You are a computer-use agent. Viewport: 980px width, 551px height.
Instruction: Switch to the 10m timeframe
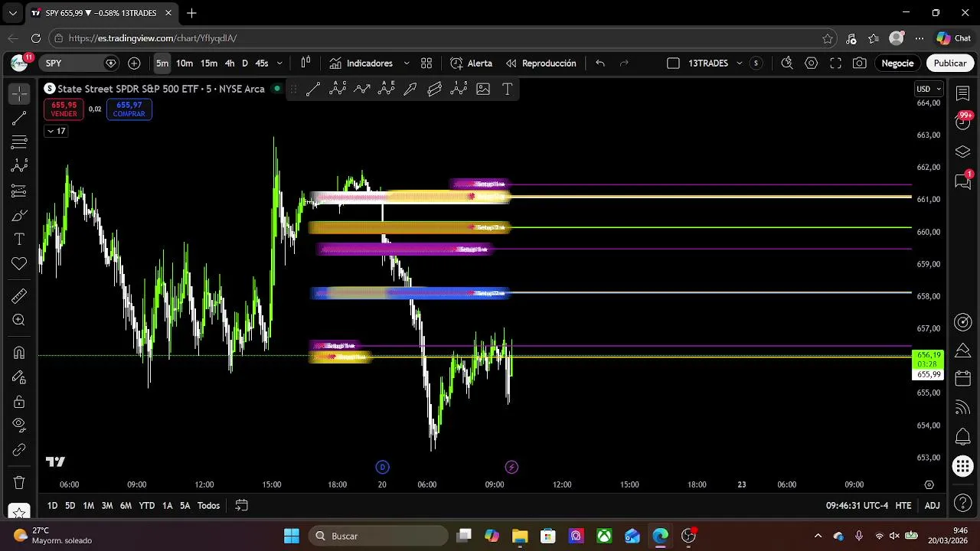pos(185,64)
